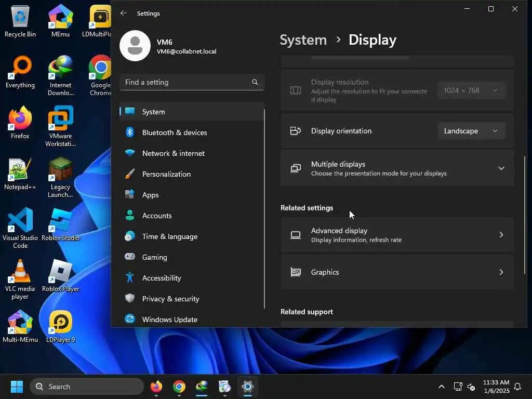
Task: Open VMware Workstation desktop shortcut
Action: coord(60,126)
